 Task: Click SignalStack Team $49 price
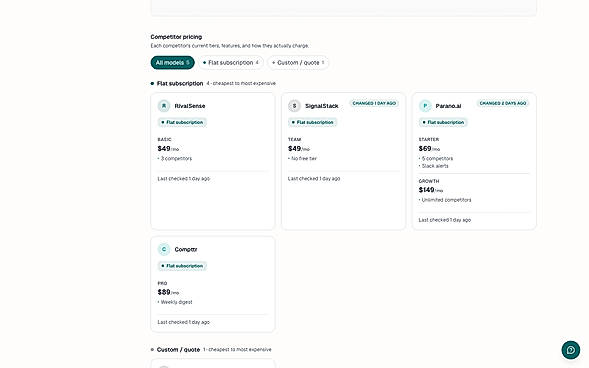click(x=299, y=149)
